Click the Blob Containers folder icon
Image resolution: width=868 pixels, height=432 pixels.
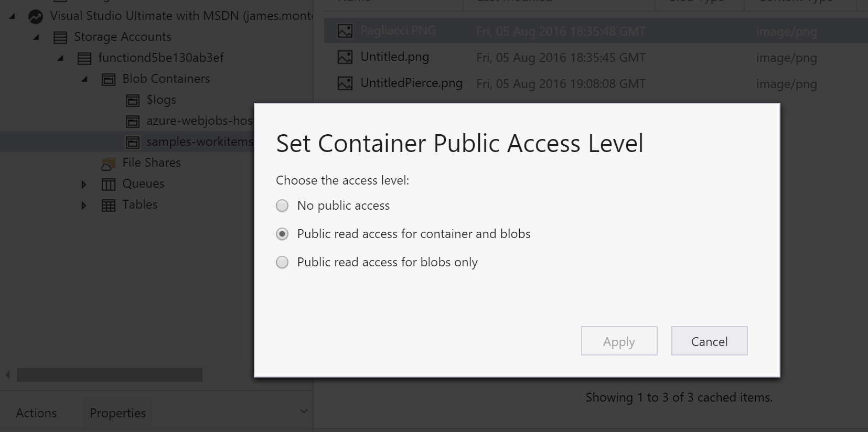[x=109, y=79]
